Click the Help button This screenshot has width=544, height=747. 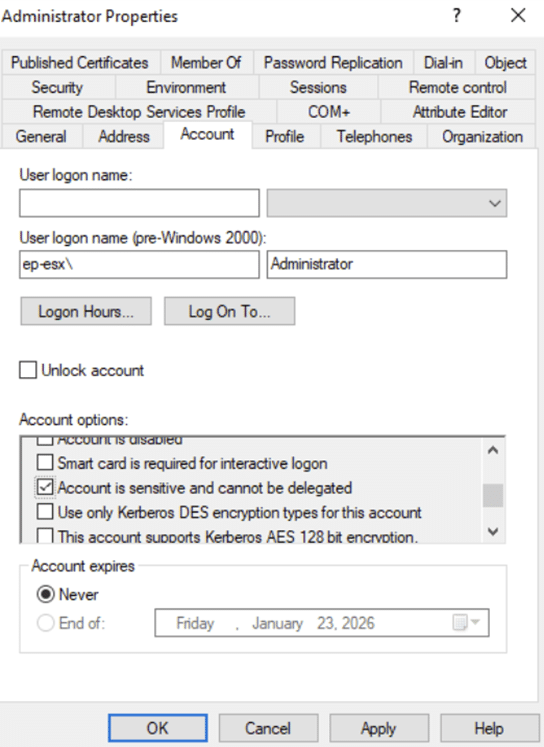(x=489, y=728)
